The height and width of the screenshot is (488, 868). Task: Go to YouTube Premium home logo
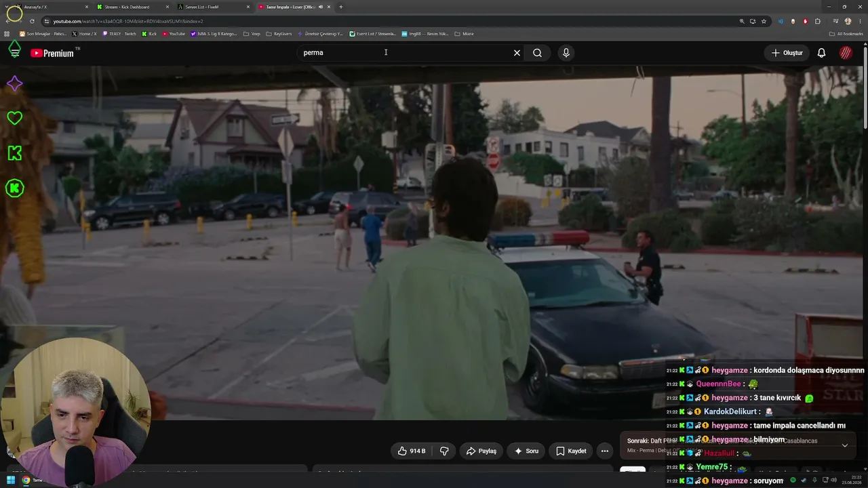pyautogui.click(x=54, y=53)
